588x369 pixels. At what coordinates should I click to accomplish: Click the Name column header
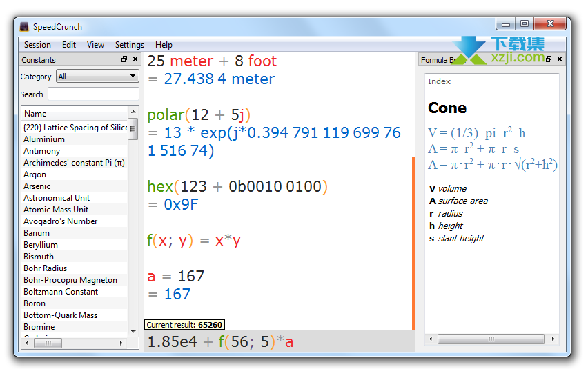(x=75, y=114)
